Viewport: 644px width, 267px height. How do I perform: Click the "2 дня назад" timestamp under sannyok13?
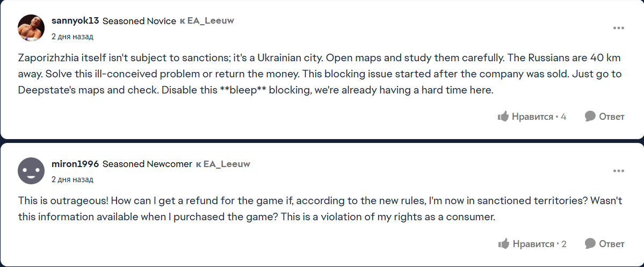72,37
